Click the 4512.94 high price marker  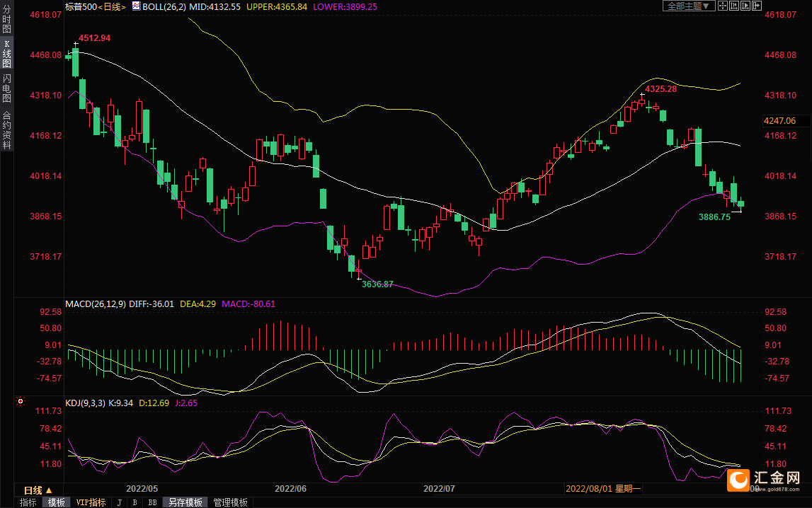pyautogui.click(x=94, y=37)
